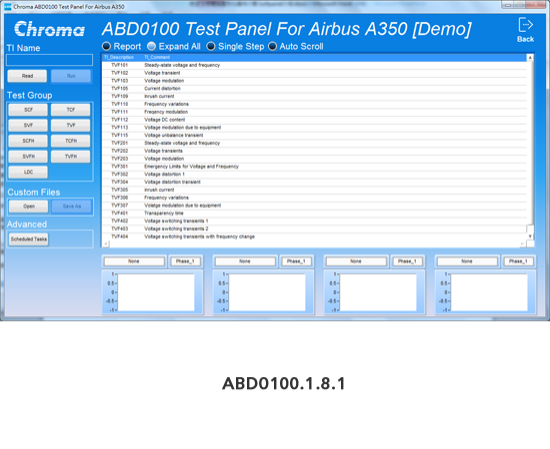Select row TVF302 Voltage distortion 1

click(x=314, y=174)
